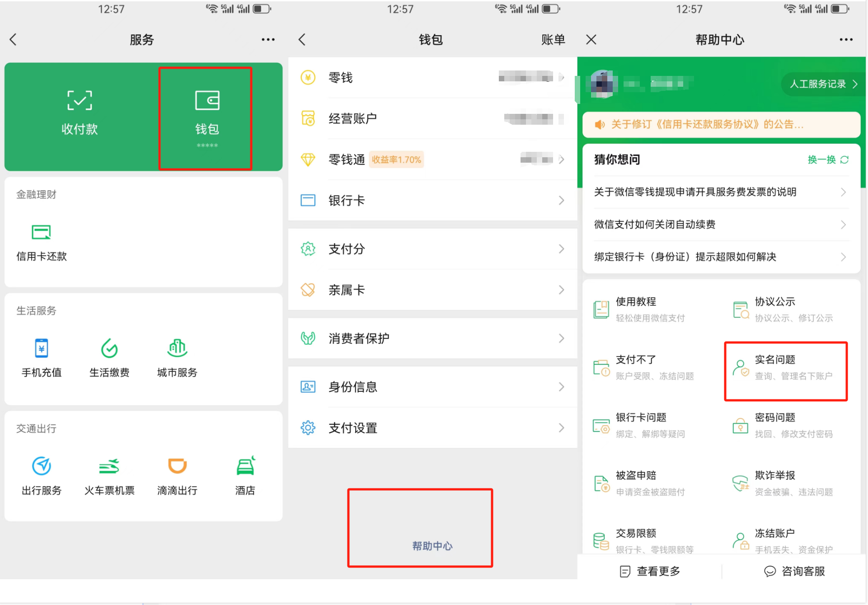
Task: Open 零钱 balance row
Action: click(x=433, y=78)
